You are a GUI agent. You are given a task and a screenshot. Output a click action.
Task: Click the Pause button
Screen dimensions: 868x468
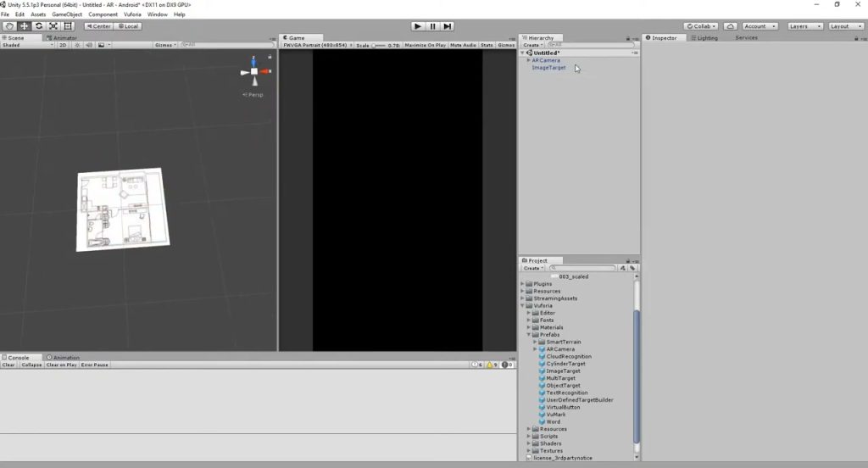pos(433,26)
